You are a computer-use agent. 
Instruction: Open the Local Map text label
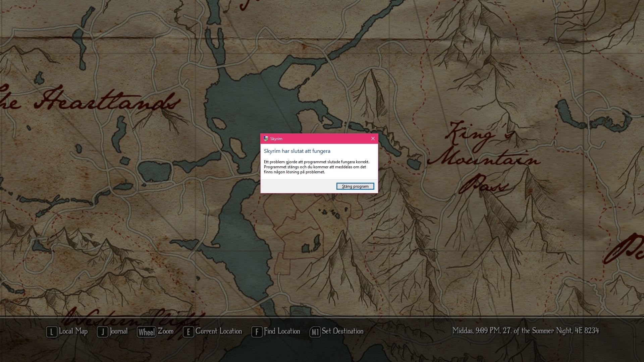[73, 331]
